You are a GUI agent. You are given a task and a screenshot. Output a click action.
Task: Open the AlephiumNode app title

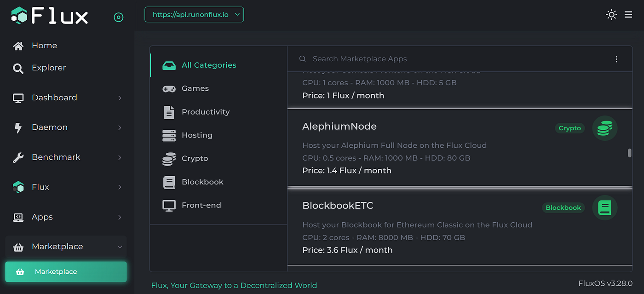[x=339, y=127]
